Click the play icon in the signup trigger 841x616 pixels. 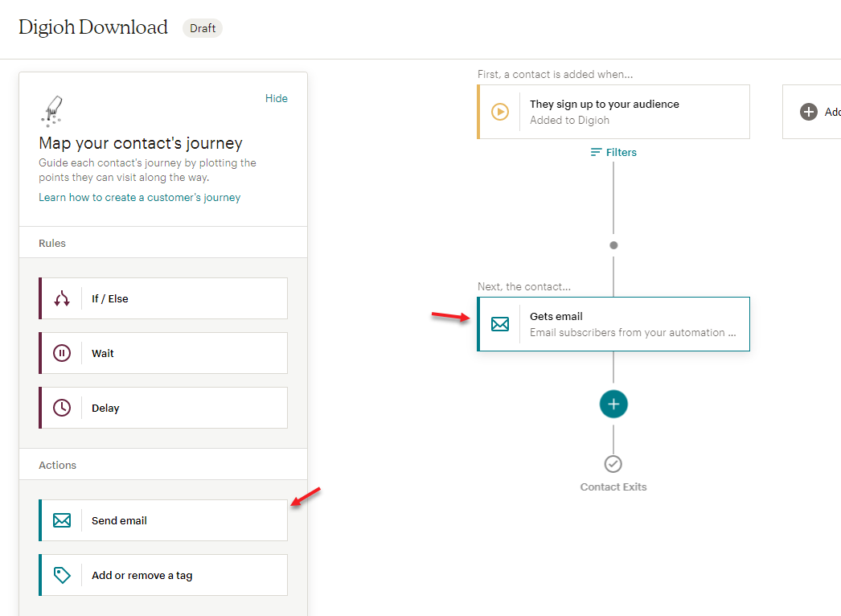(x=500, y=112)
